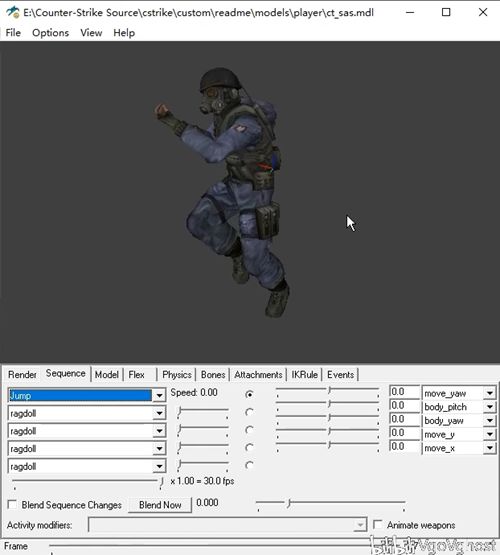Open the body_pitch parameter dropdown
The width and height of the screenshot is (500, 555).
coord(489,407)
